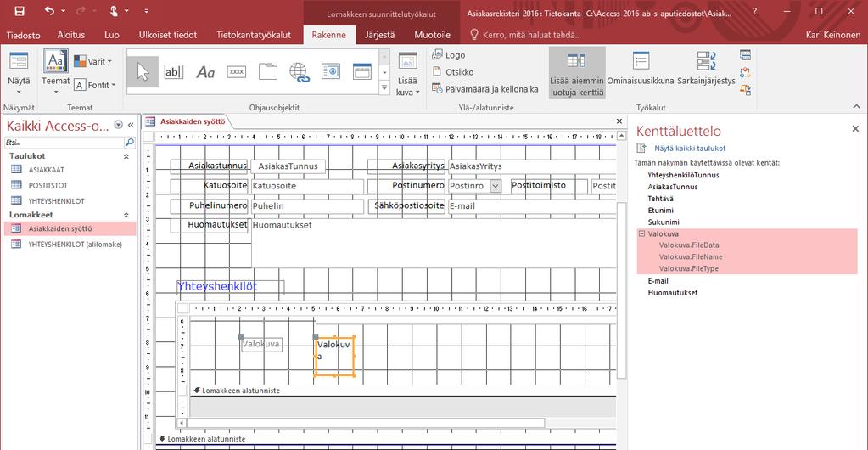Click subform horizontal scrollbar left arrow

(182, 424)
